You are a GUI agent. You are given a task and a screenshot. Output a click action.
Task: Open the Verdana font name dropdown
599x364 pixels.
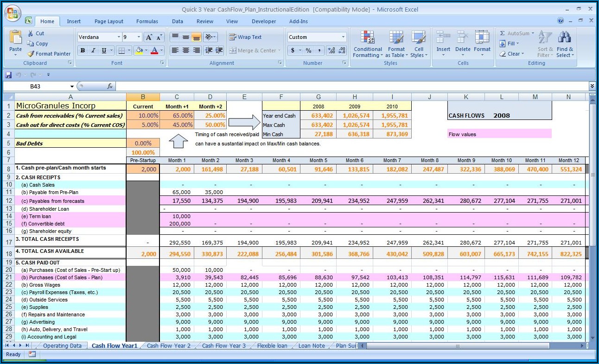coord(119,37)
